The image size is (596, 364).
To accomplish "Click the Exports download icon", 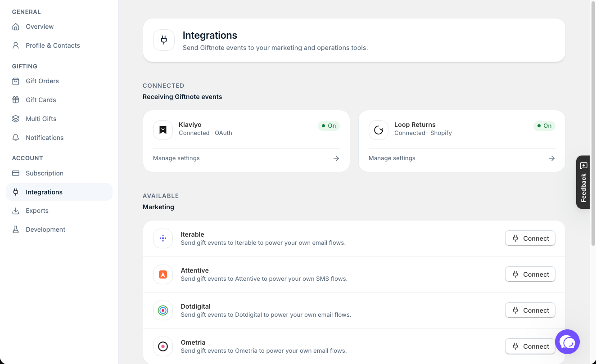I will (16, 211).
